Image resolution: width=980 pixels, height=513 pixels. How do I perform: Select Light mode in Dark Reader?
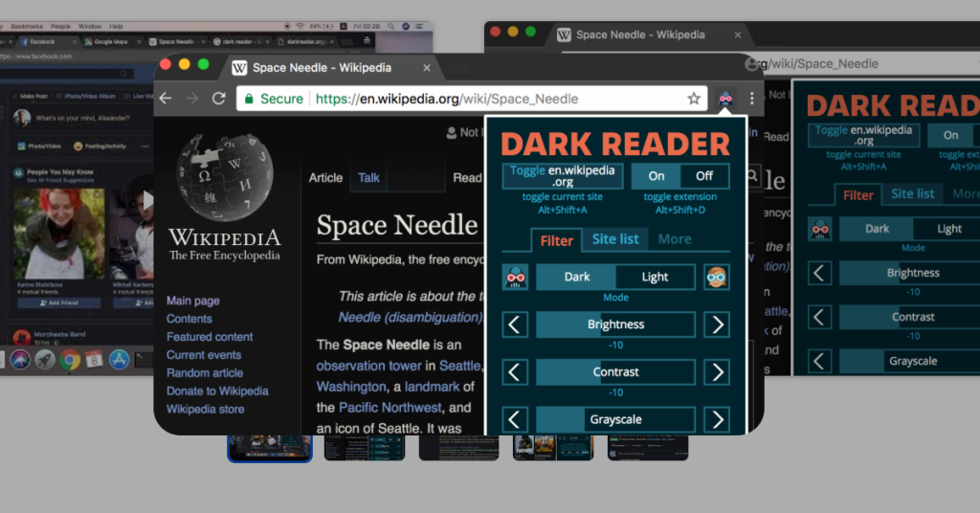coord(656,278)
